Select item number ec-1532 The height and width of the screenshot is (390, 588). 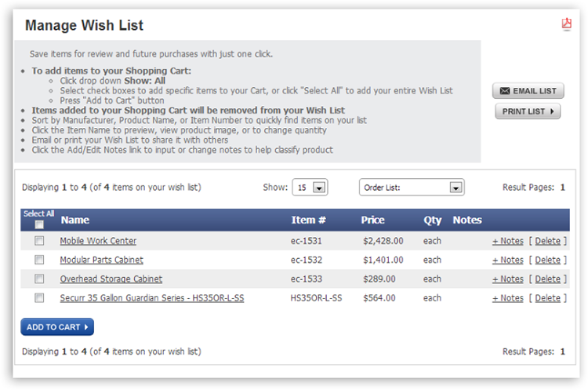click(x=307, y=260)
